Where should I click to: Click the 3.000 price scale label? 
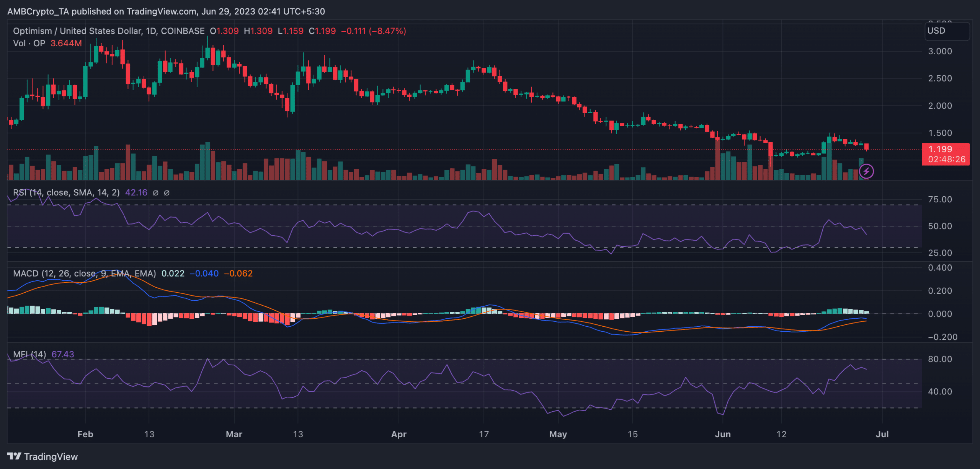[x=940, y=51]
